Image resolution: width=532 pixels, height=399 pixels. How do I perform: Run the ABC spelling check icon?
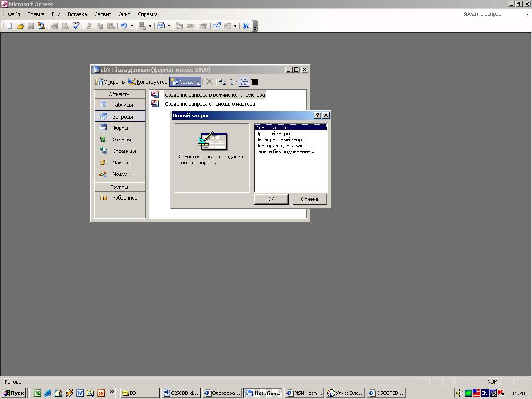[76, 26]
